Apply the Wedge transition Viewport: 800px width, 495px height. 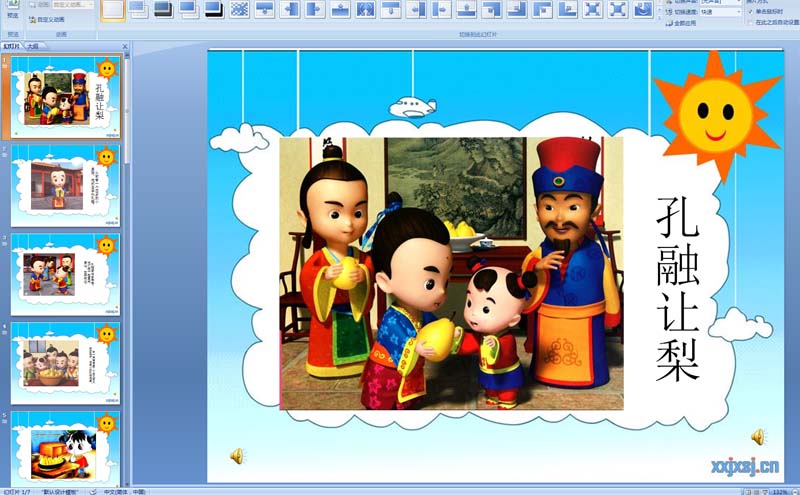365,9
